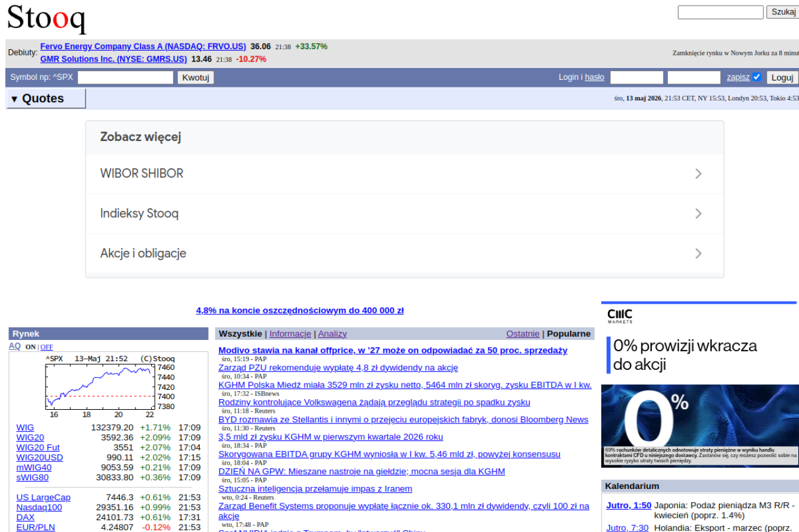Click the Loguj button
Viewport: 799px width, 532px height.
782,77
